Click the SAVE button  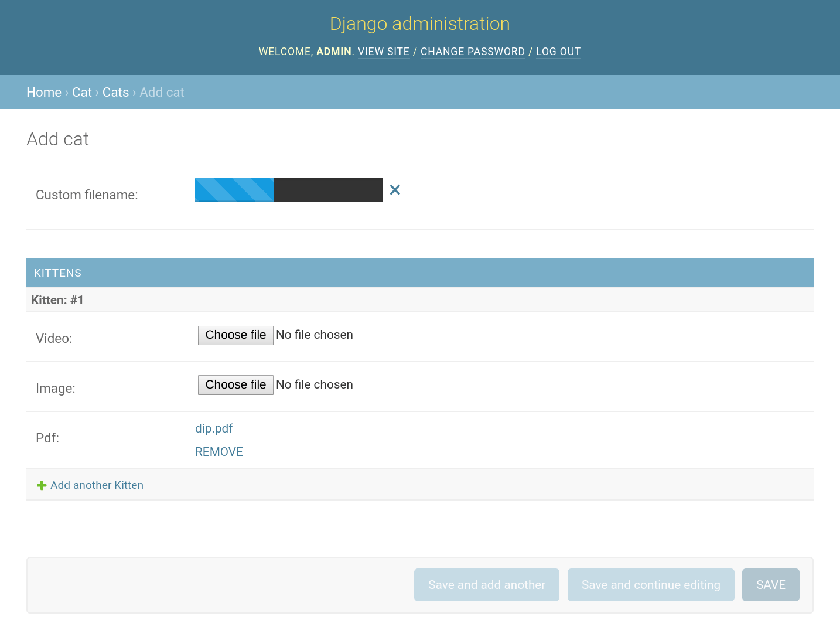point(770,584)
